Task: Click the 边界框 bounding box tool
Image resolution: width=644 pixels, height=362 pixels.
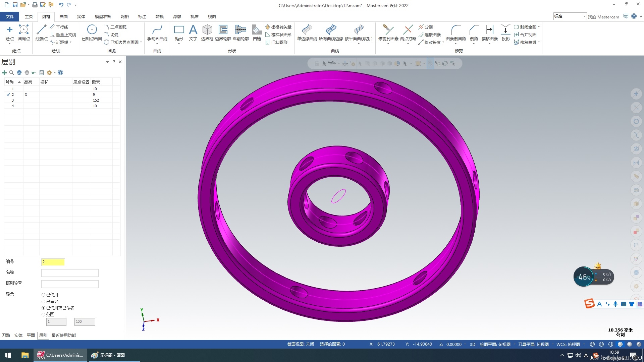Action: pos(207,33)
